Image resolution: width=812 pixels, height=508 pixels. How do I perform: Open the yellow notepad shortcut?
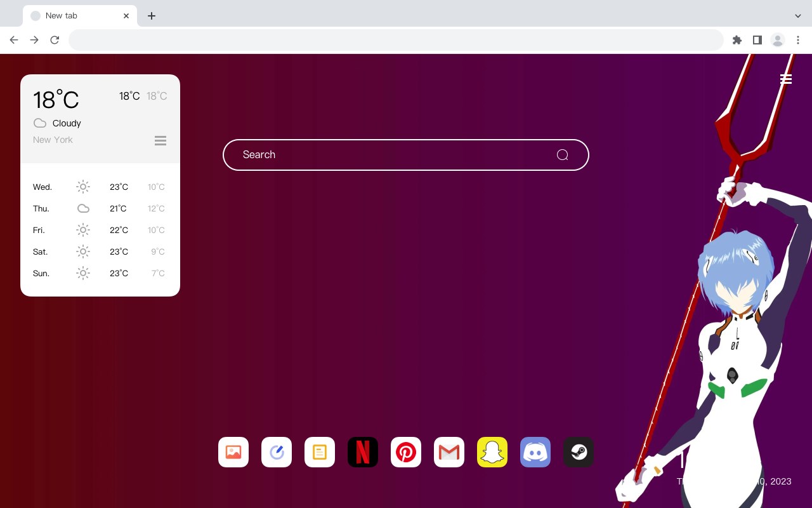click(320, 452)
